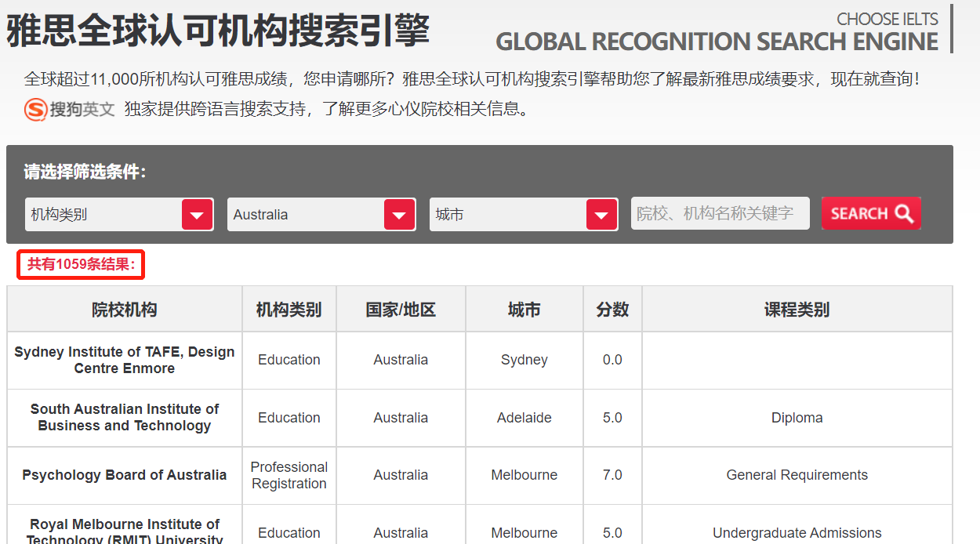Open the 机构类别 dropdown

[x=119, y=214]
